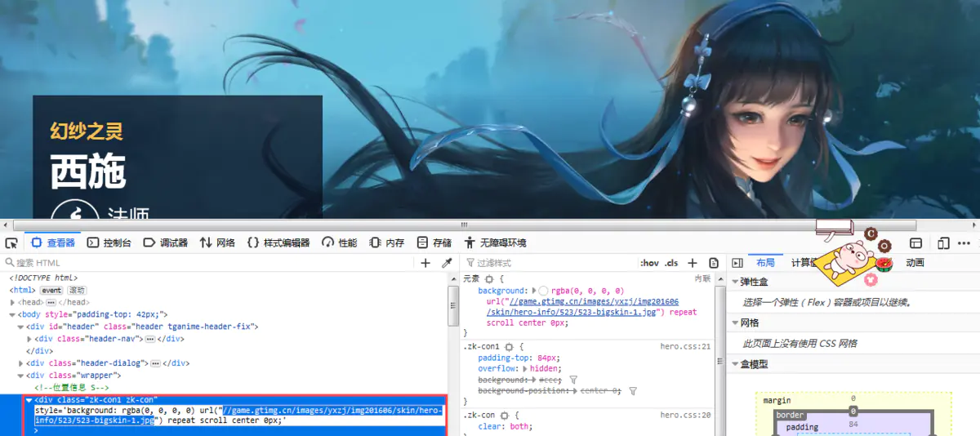The width and height of the screenshot is (980, 436).
Task: Click the .zk-con1 selector highlighter icon
Action: click(x=509, y=347)
